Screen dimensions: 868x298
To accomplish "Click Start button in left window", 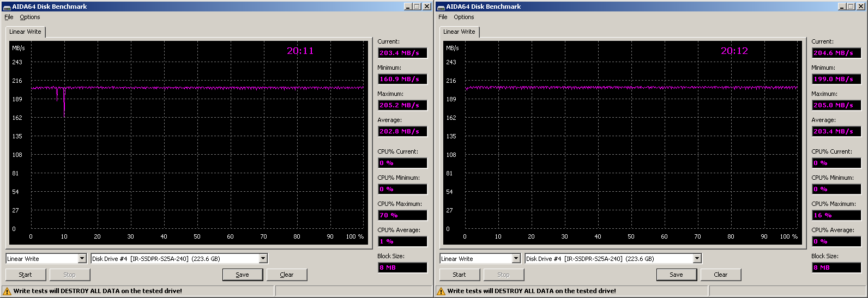I will coord(26,275).
